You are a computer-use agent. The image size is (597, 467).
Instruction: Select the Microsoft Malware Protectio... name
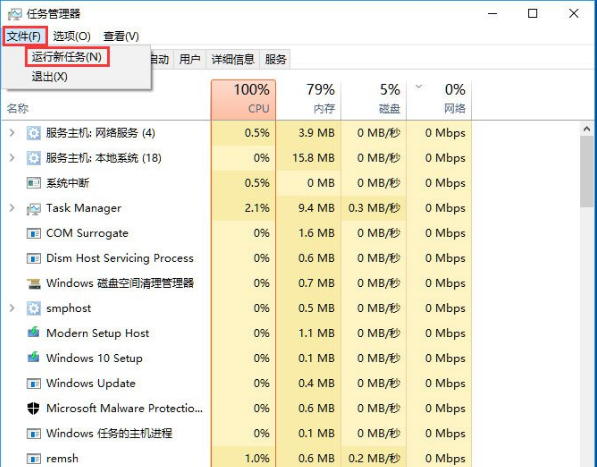(124, 408)
